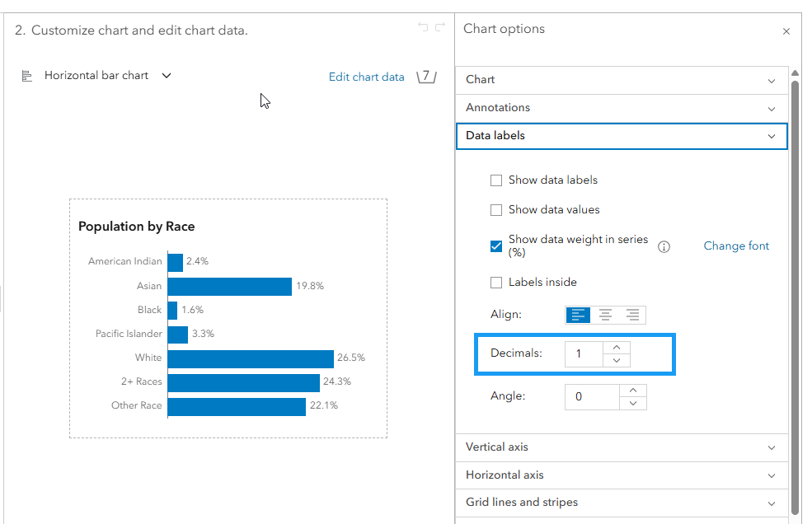The width and height of the screenshot is (812, 524).
Task: Expand the Chart options section
Action: [622, 80]
